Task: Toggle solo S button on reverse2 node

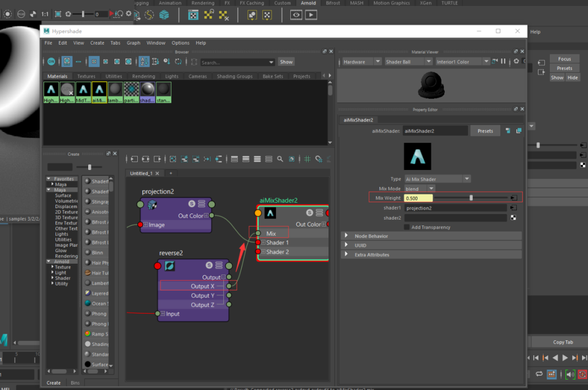Action: point(209,265)
